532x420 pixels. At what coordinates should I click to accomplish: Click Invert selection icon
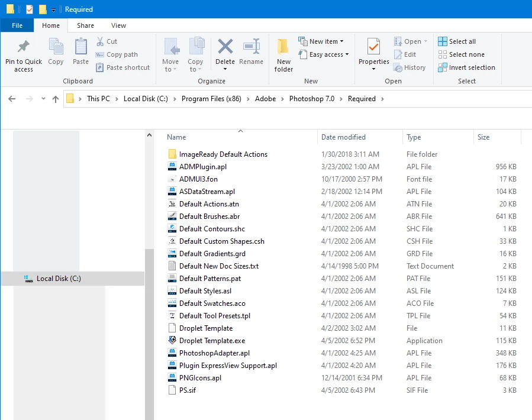coord(443,67)
